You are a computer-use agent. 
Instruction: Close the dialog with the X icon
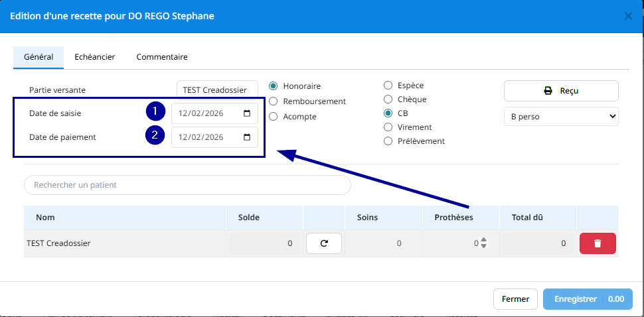(628, 16)
